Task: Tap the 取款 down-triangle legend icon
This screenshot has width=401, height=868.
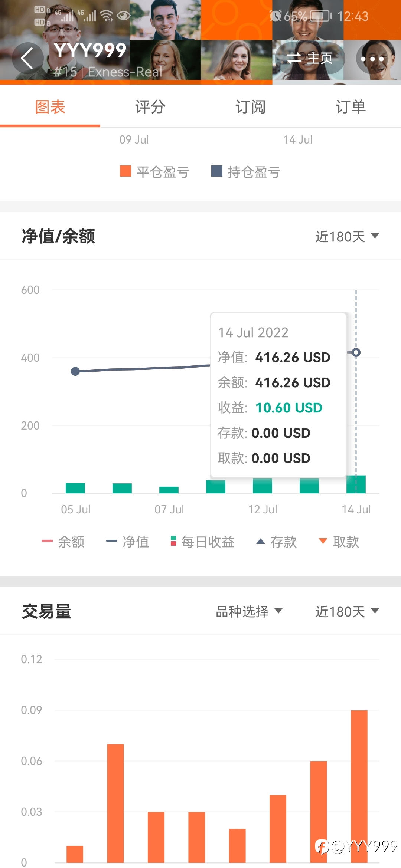Action: point(323,542)
